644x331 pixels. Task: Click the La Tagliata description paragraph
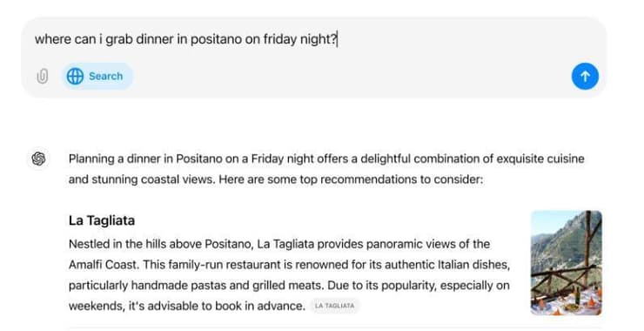(x=289, y=274)
